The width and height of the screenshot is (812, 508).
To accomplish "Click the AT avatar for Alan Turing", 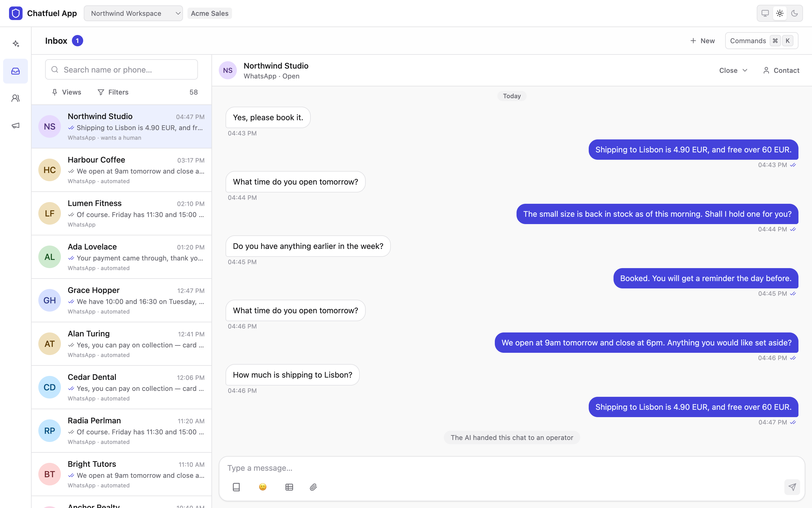I will click(50, 344).
